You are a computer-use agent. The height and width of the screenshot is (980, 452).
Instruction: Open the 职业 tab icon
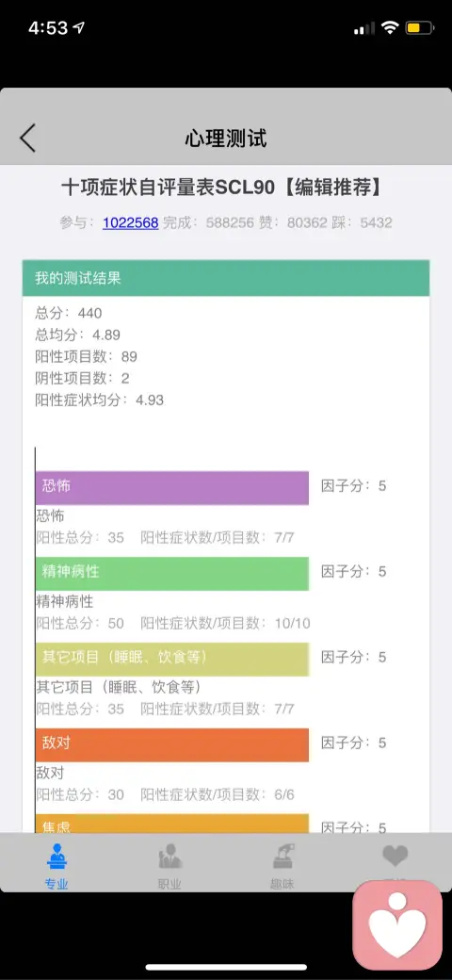click(x=169, y=857)
